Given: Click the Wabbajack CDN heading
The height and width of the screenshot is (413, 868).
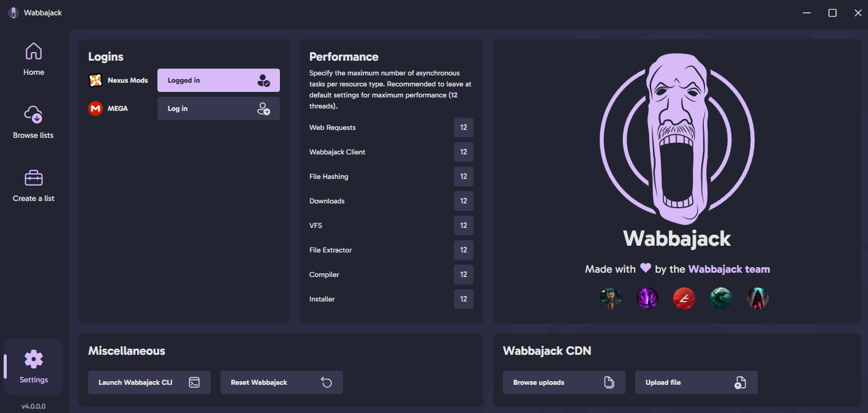Looking at the screenshot, I should (547, 351).
